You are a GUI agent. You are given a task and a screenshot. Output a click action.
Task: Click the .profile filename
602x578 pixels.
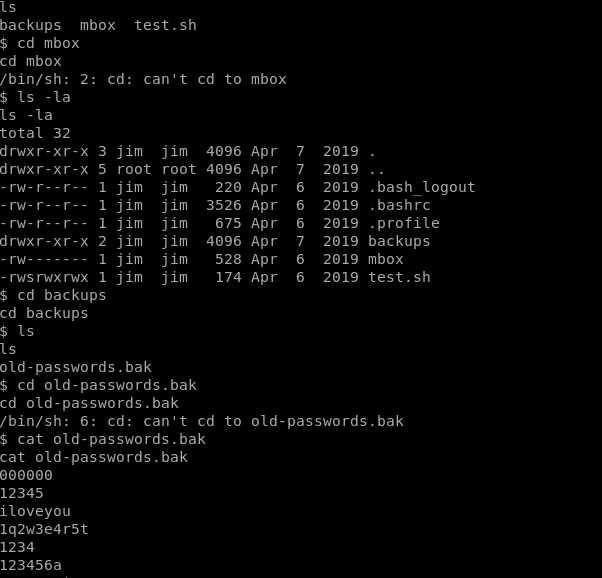pyautogui.click(x=404, y=223)
